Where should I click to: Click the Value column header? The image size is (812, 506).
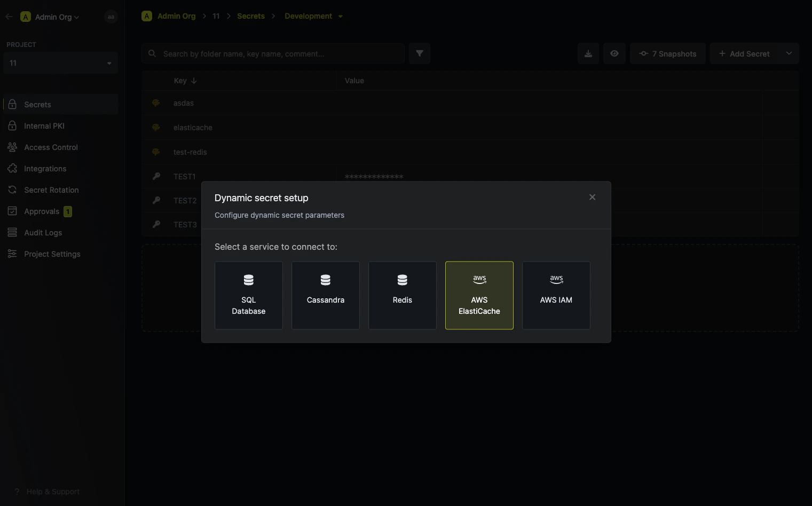tap(354, 81)
